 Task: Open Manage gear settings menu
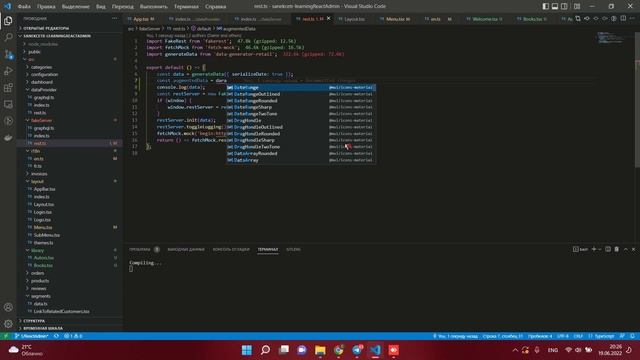(8, 324)
